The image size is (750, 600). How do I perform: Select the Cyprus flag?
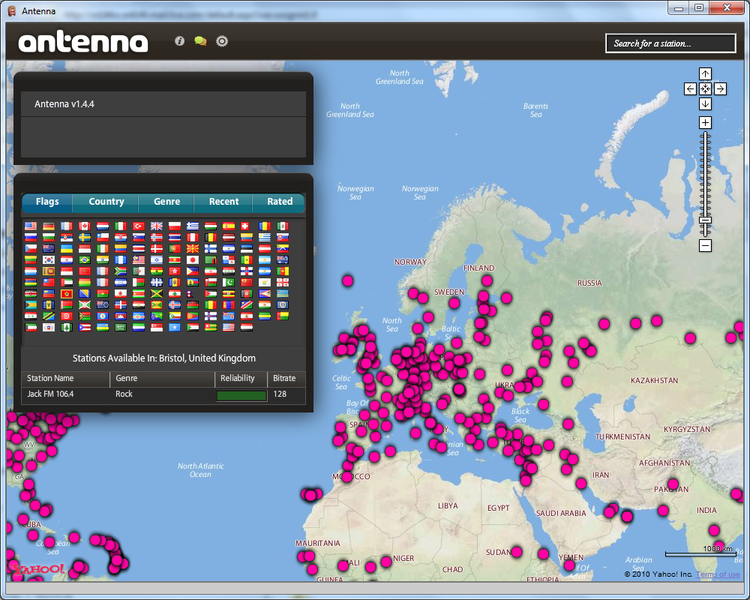(265, 282)
